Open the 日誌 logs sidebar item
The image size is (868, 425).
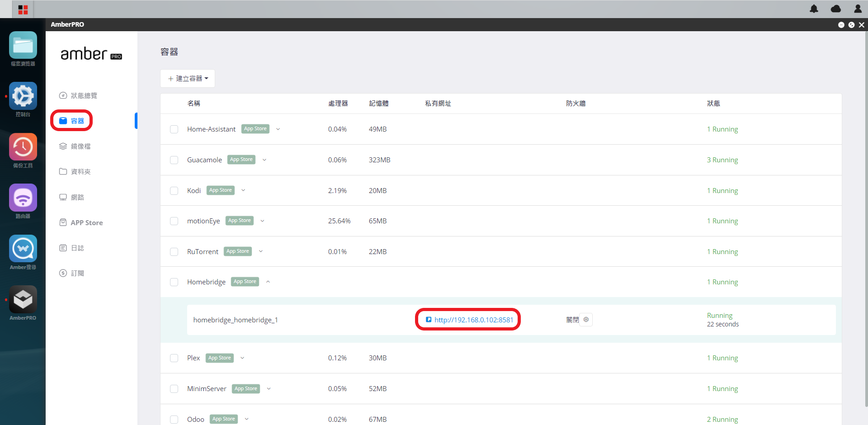tap(72, 248)
